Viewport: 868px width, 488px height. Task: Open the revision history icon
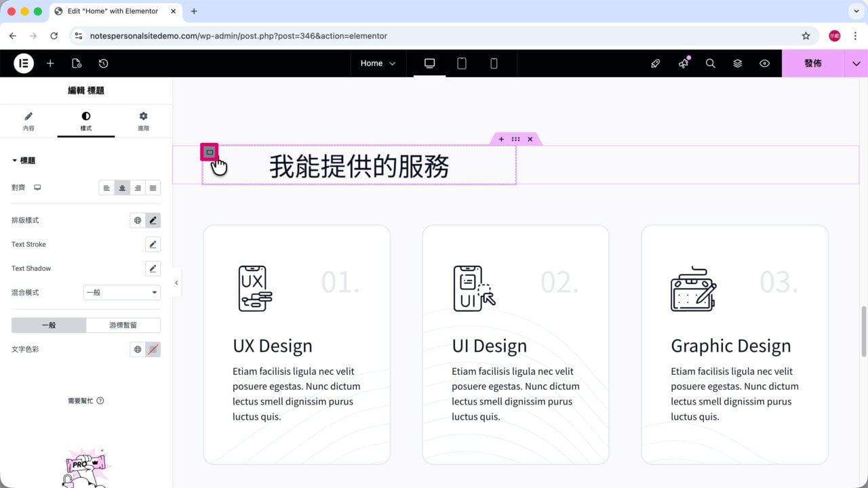[103, 63]
